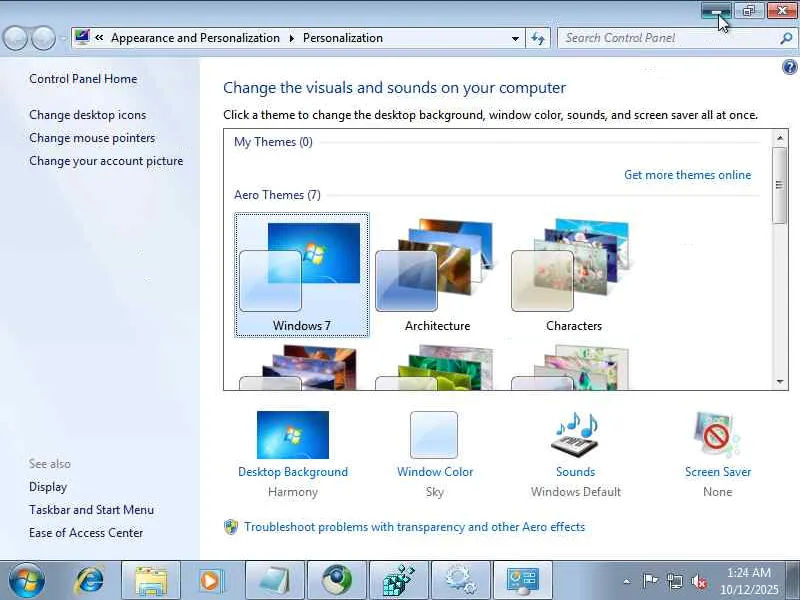Open the Display link under See also

[x=48, y=487]
